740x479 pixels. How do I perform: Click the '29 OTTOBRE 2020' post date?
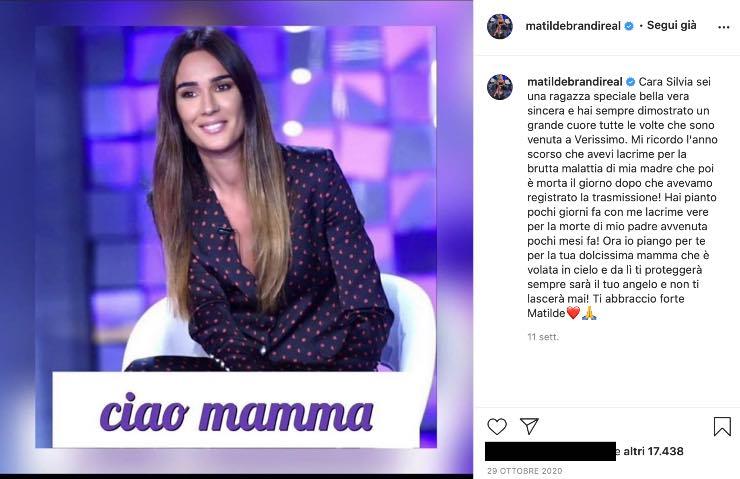pyautogui.click(x=525, y=471)
